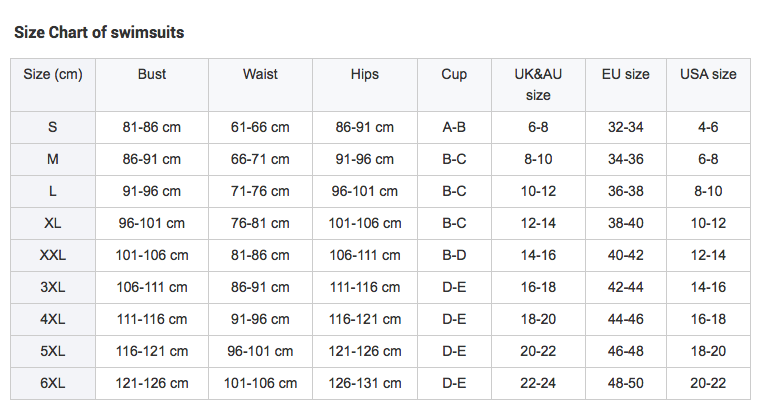
Task: Click the 'Cup' column header
Action: (x=454, y=74)
